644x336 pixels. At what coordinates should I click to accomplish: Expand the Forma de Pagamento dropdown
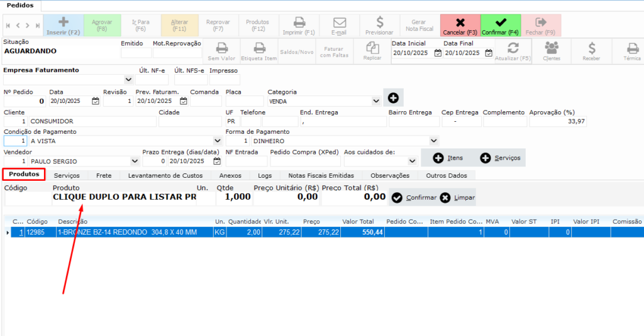[433, 141]
